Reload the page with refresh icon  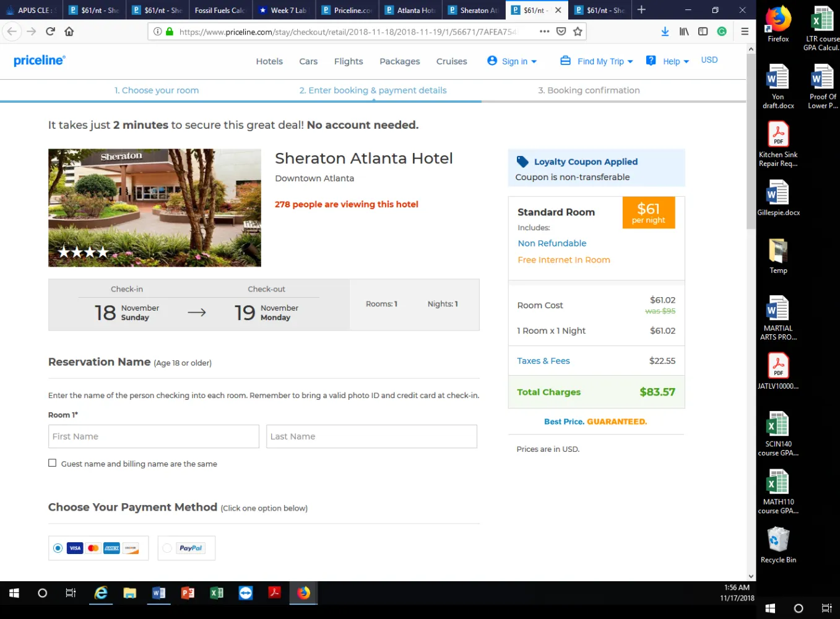(50, 32)
